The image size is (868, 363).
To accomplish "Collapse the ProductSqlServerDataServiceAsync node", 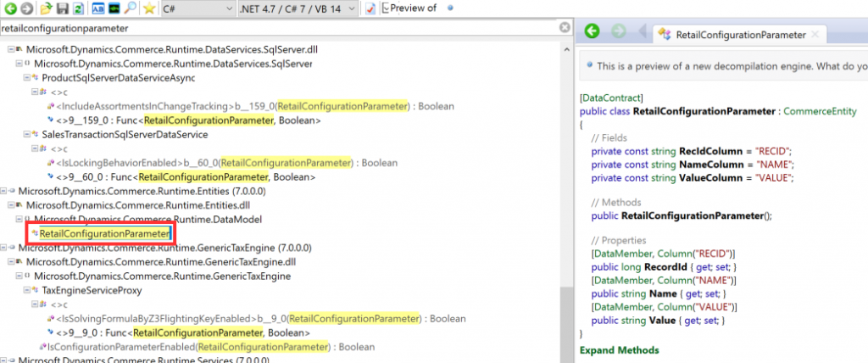I will click(x=26, y=78).
